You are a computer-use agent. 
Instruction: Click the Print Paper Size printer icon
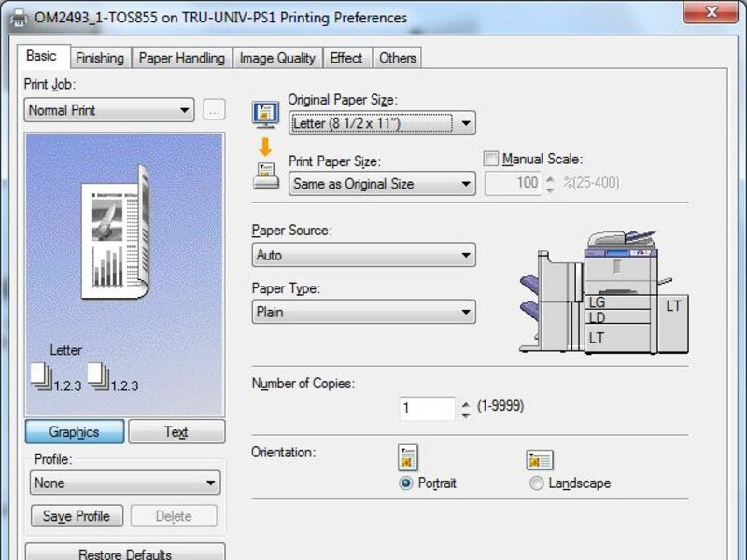[x=265, y=175]
